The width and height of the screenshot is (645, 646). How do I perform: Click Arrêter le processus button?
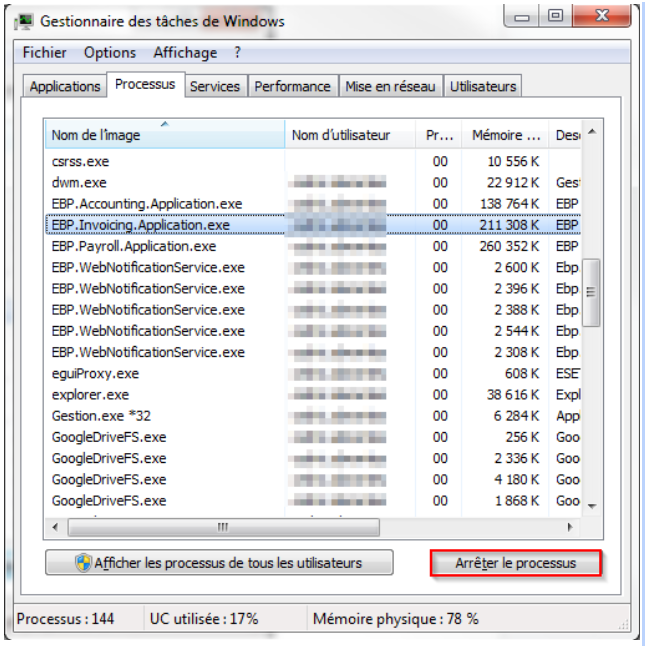(516, 563)
